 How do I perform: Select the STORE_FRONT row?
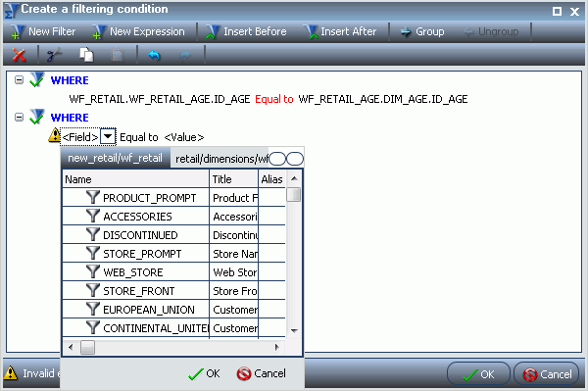(174, 291)
